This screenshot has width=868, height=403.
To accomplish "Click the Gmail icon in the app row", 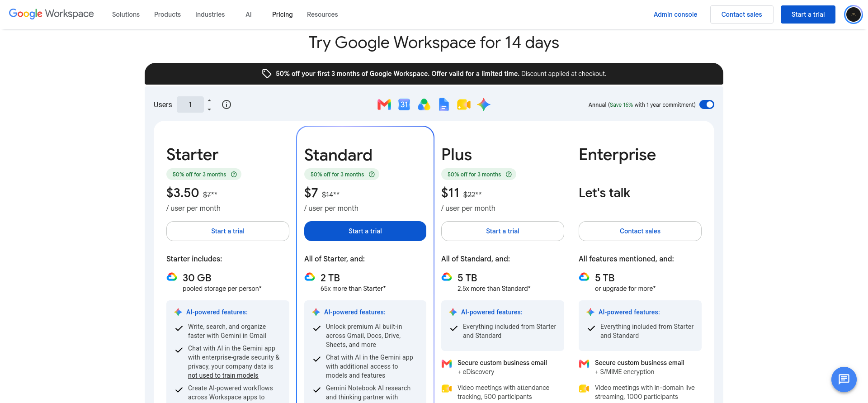I will 384,104.
